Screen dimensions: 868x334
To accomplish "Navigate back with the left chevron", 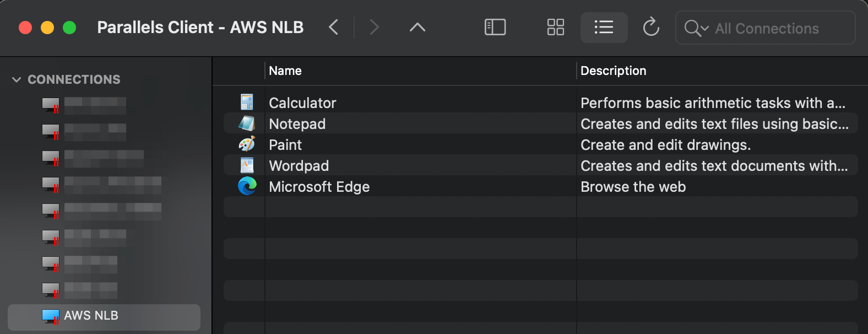I will coord(333,27).
